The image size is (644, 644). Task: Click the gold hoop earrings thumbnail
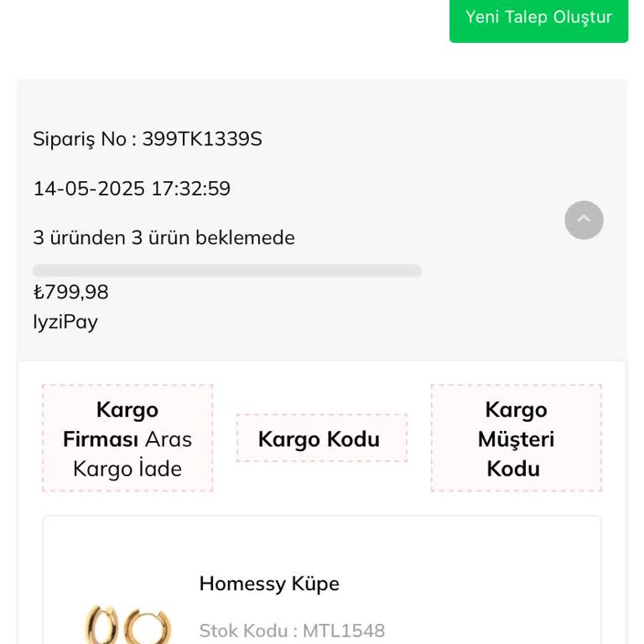click(x=127, y=626)
